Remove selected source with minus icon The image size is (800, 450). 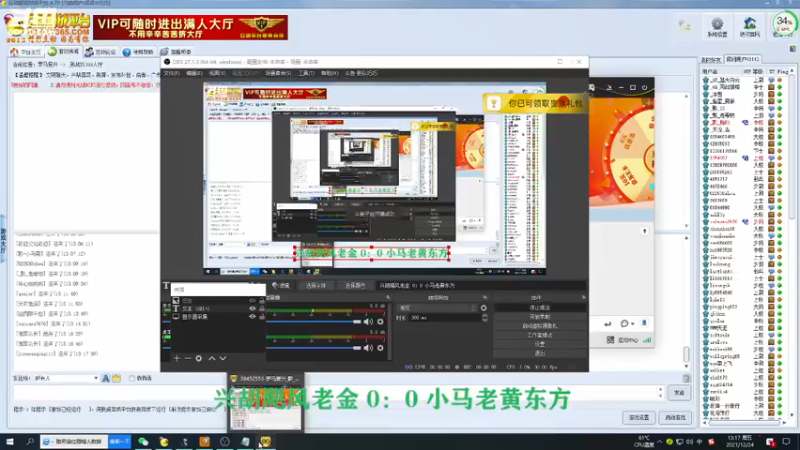pos(187,359)
